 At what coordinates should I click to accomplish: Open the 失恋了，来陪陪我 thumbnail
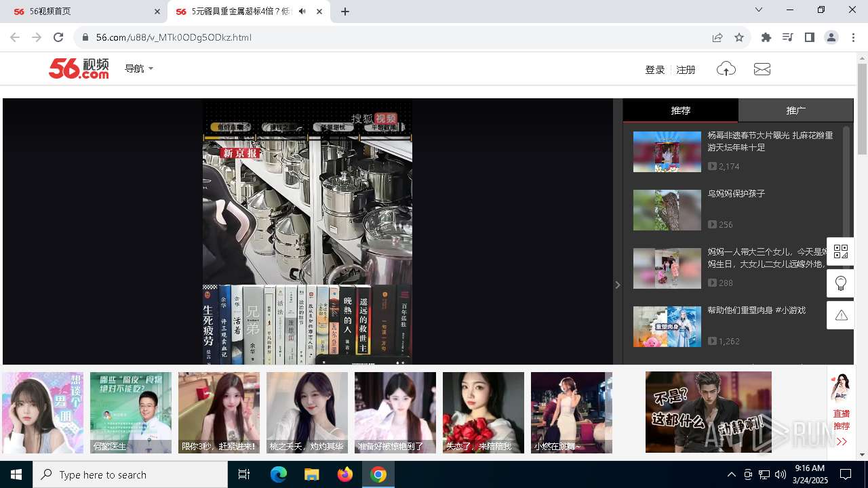tap(484, 413)
